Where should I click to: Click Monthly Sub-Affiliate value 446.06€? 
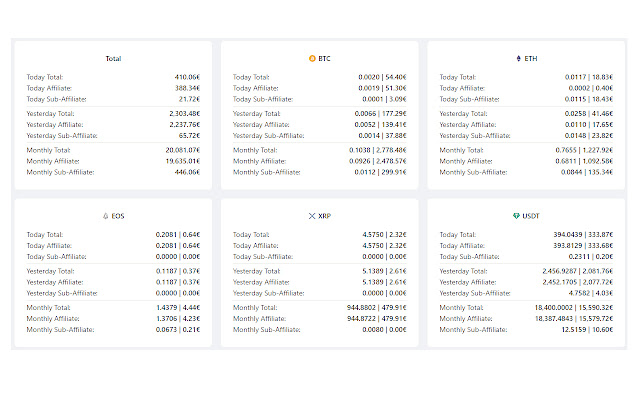click(x=187, y=172)
